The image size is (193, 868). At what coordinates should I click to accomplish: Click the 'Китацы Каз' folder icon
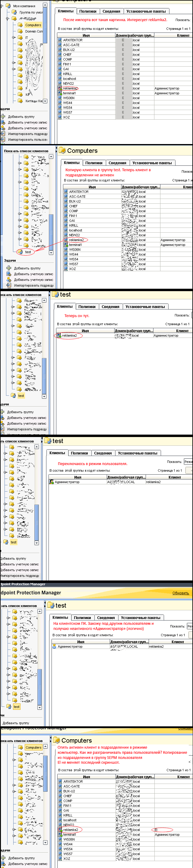20,101
